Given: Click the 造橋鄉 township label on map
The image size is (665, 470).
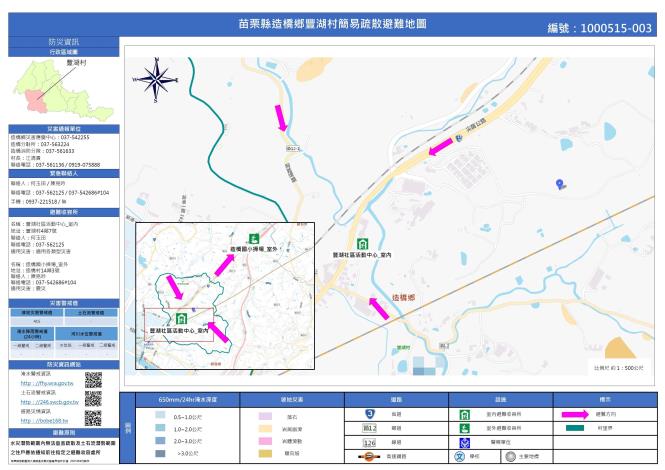Looking at the screenshot, I should coord(403,298).
